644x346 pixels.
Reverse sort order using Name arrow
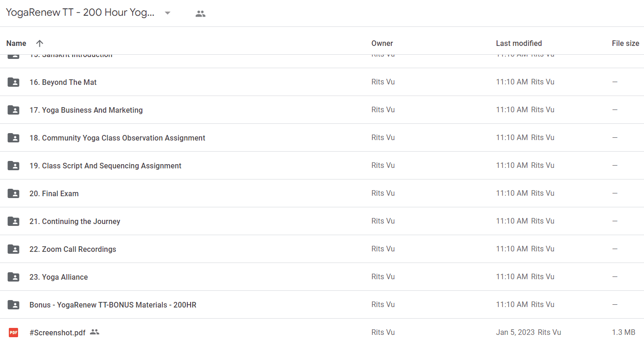[x=39, y=43]
